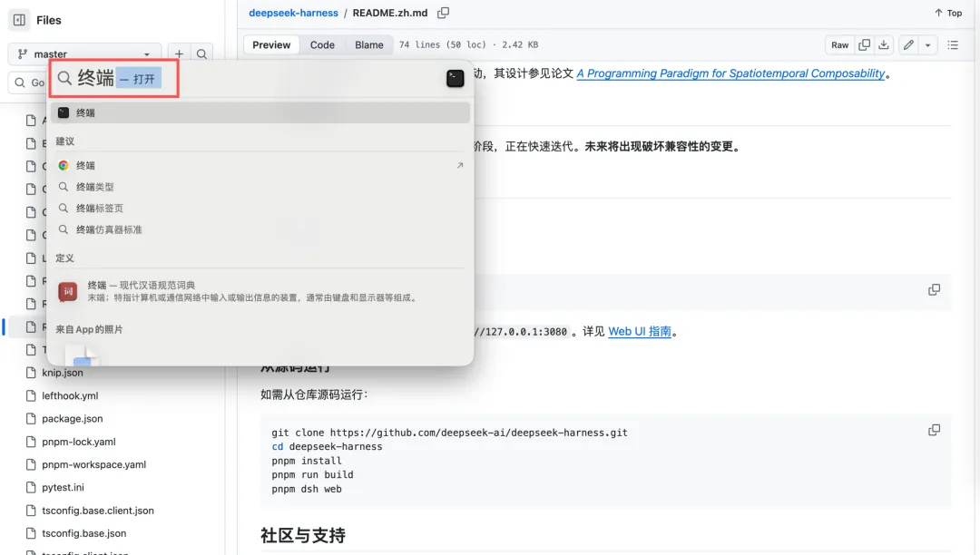Image resolution: width=980 pixels, height=555 pixels.
Task: Open the knip.json file
Action: click(x=62, y=373)
